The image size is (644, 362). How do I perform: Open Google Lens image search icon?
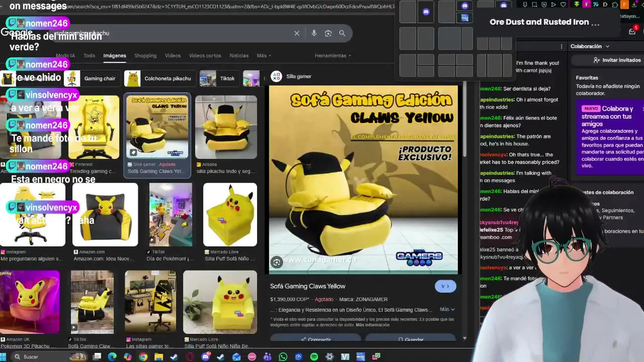coord(328,33)
